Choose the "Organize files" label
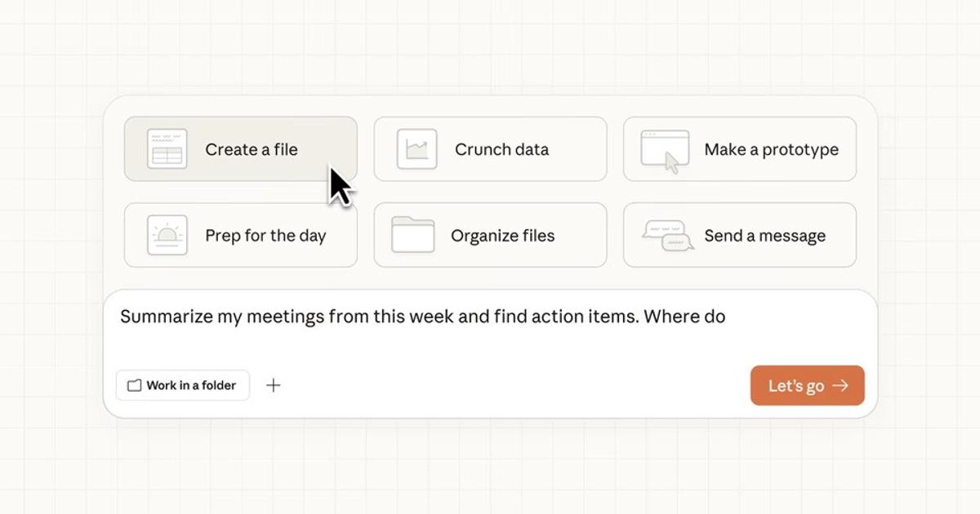Image resolution: width=980 pixels, height=514 pixels. 502,236
